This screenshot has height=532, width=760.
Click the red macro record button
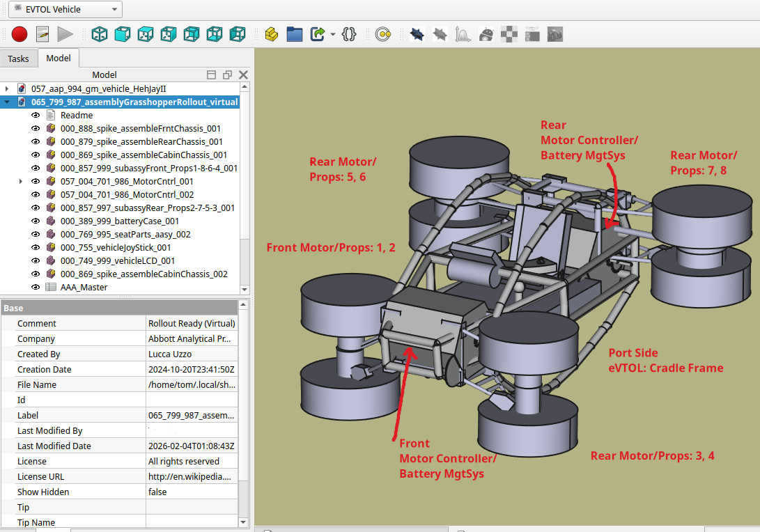coord(19,33)
